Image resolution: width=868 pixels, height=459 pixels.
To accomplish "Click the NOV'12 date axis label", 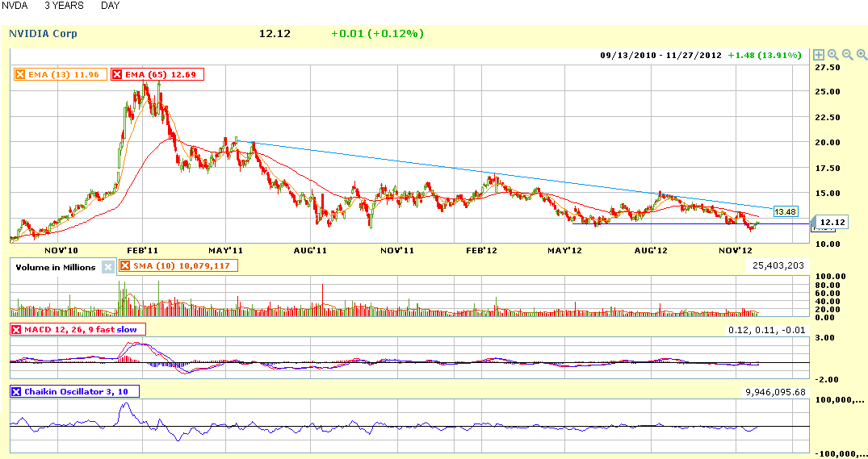I will pyautogui.click(x=736, y=251).
